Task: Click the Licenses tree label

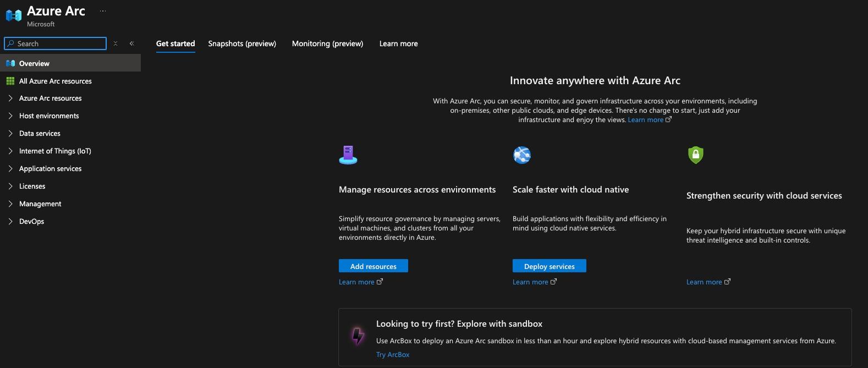Action: 32,186
